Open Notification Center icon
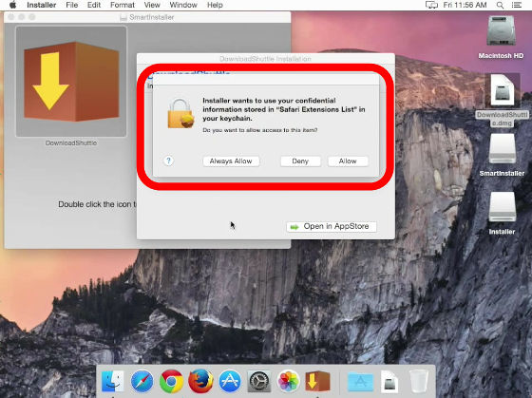The height and width of the screenshot is (398, 532). [x=517, y=5]
